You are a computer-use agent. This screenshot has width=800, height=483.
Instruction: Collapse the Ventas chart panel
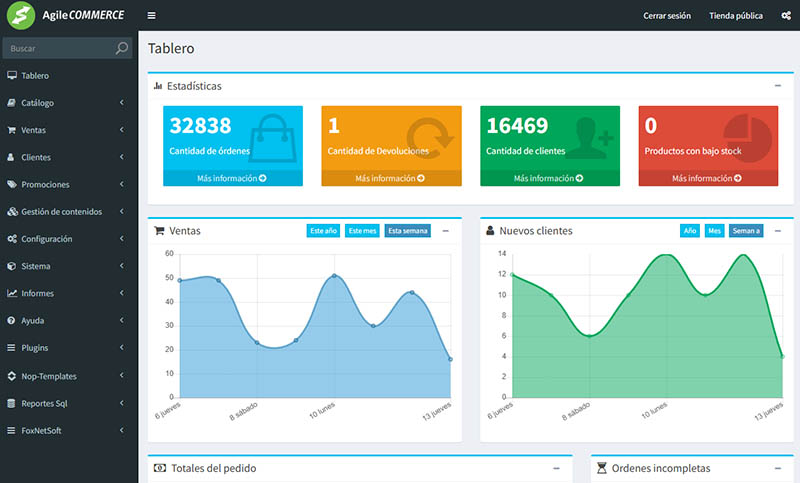pos(445,231)
